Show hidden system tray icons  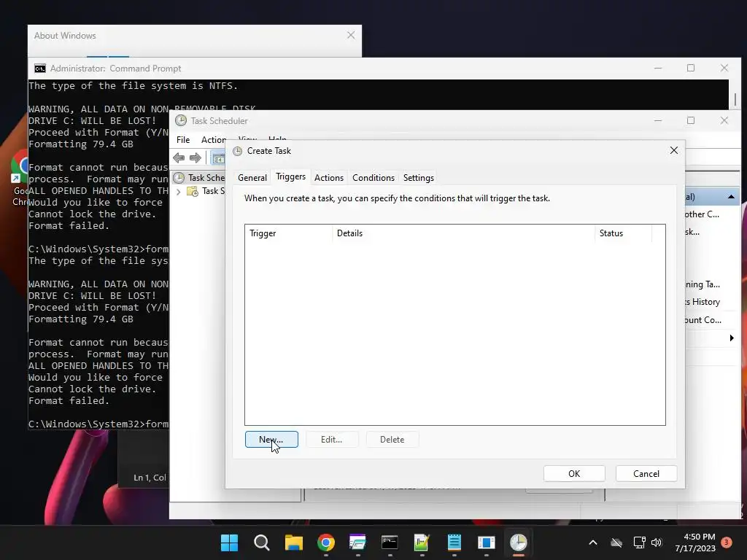click(x=593, y=542)
